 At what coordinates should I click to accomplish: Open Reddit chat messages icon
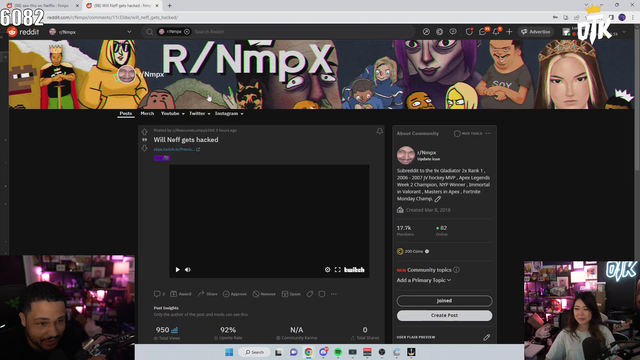(x=482, y=32)
